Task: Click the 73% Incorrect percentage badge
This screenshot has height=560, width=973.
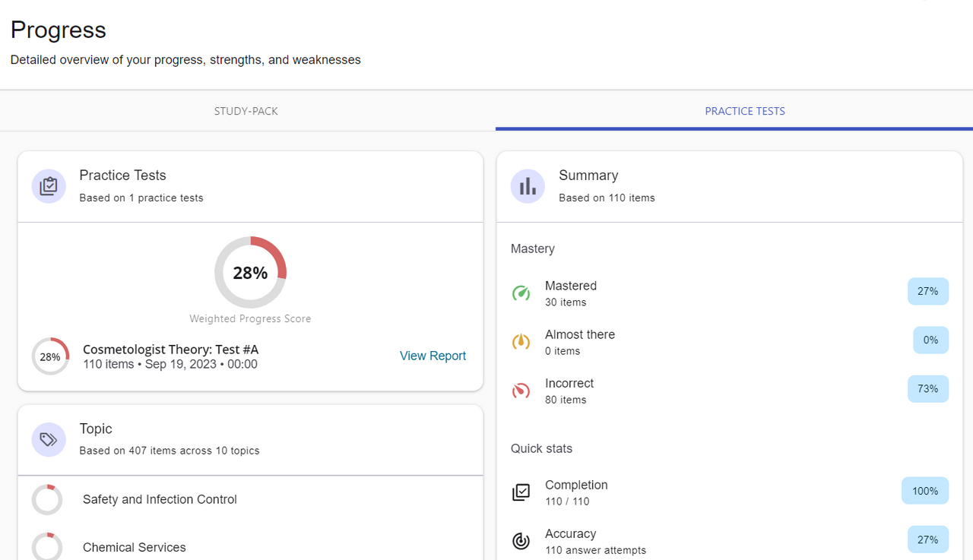Action: click(x=927, y=388)
